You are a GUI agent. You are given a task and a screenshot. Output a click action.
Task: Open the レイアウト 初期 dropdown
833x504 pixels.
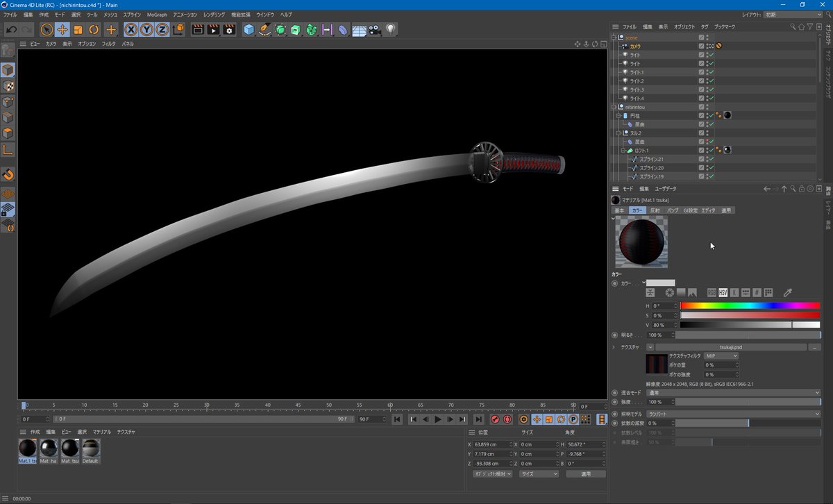pyautogui.click(x=791, y=15)
